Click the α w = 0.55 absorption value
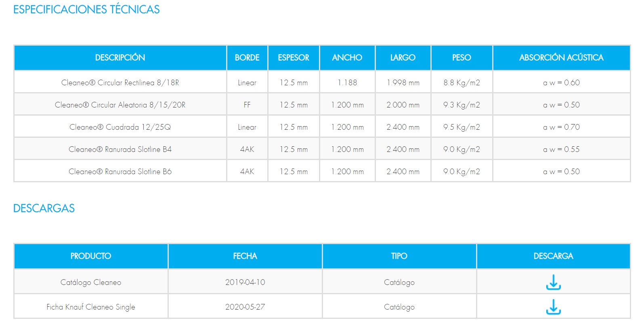644x331 pixels. coord(561,149)
